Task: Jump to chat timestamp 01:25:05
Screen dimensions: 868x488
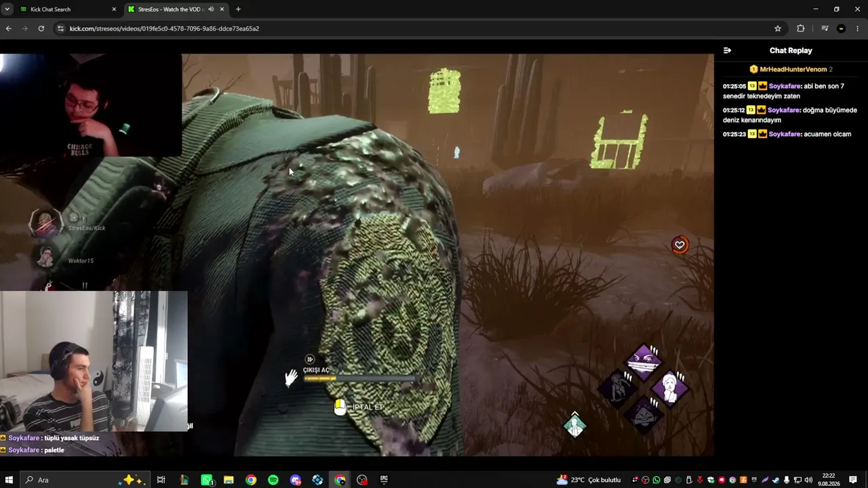Action: pos(734,86)
